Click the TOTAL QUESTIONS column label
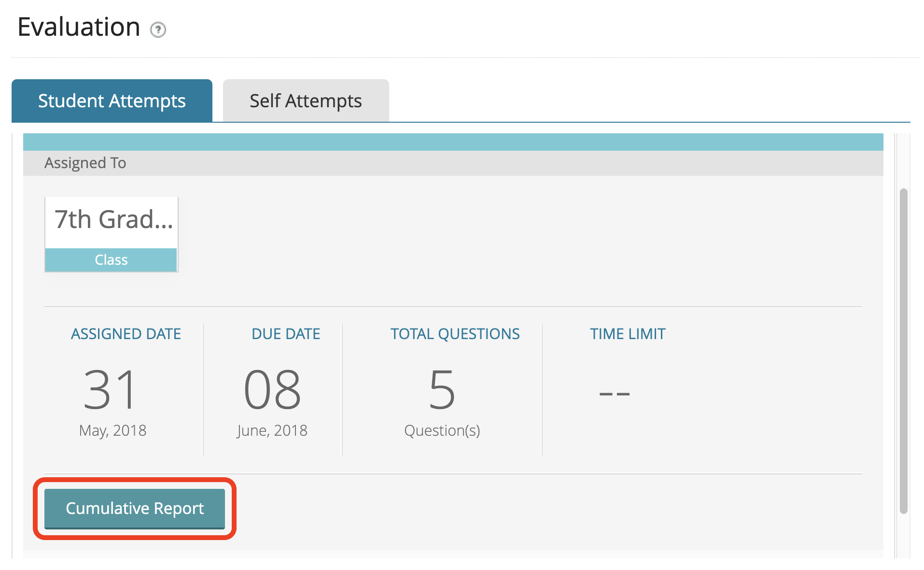924x570 pixels. [x=455, y=334]
